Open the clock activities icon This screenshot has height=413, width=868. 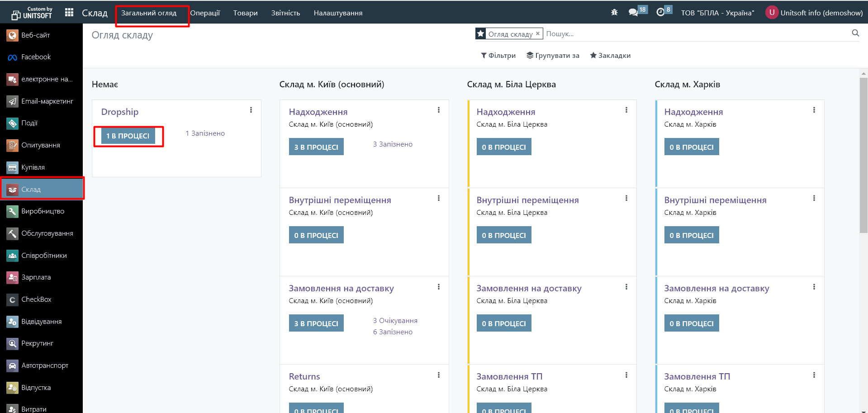tap(660, 13)
